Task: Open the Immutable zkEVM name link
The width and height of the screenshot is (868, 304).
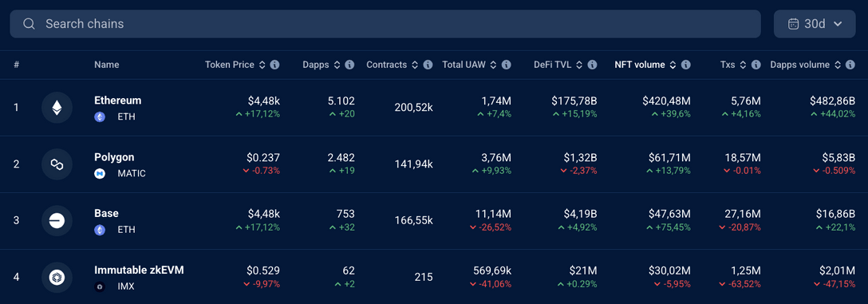Action: [139, 270]
